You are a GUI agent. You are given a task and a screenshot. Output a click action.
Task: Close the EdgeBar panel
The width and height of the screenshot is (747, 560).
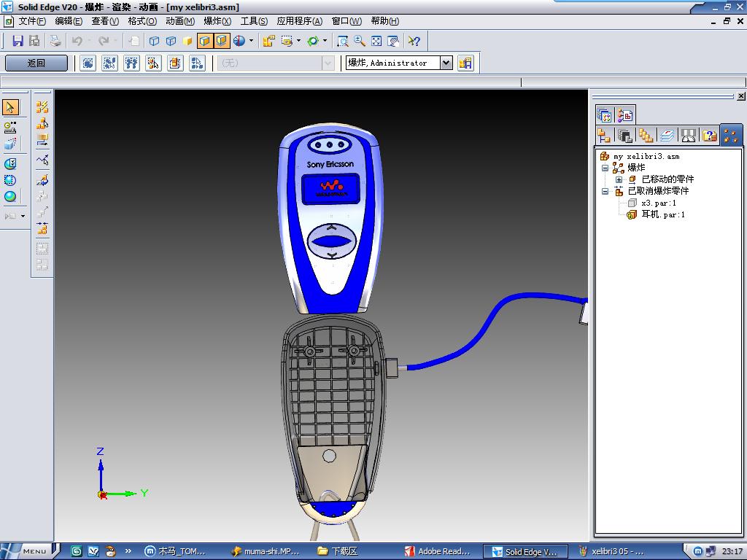point(741,96)
